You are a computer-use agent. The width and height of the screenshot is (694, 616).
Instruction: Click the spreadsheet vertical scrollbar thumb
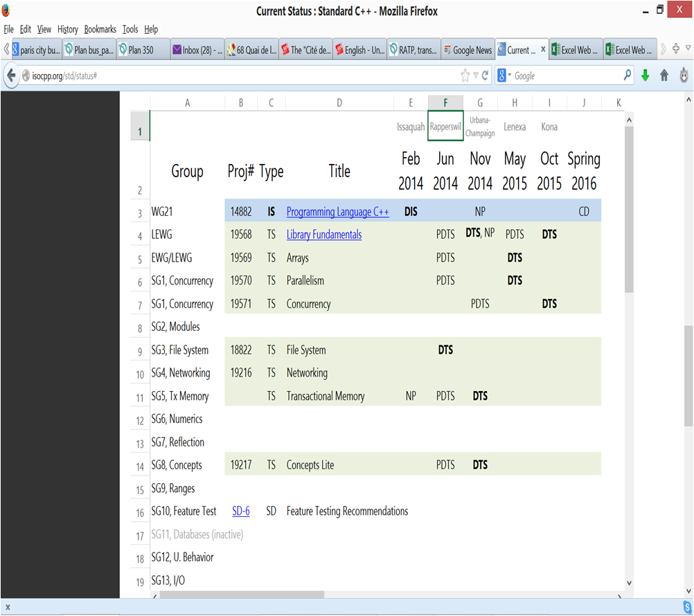pos(629,210)
